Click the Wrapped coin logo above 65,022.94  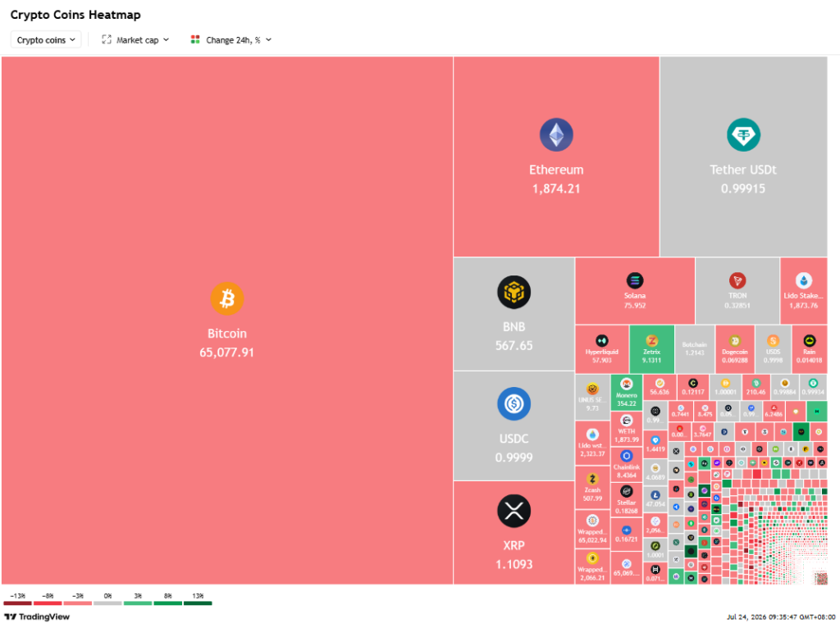point(592,521)
